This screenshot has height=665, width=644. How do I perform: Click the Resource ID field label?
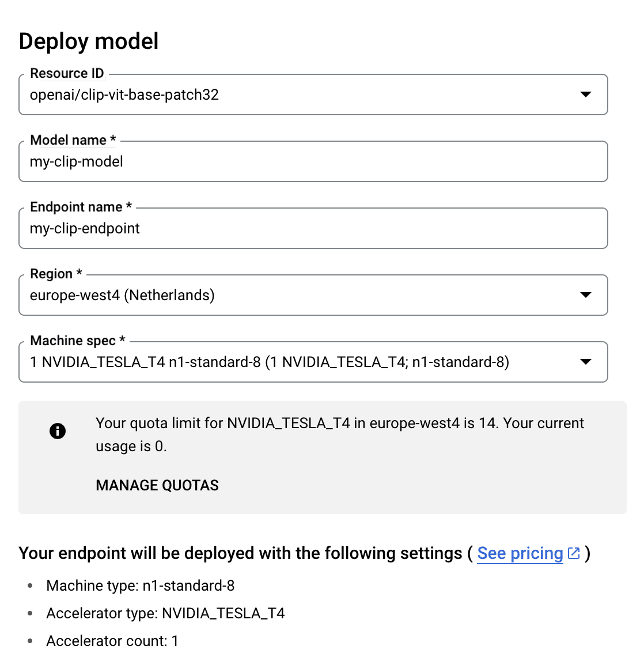67,73
